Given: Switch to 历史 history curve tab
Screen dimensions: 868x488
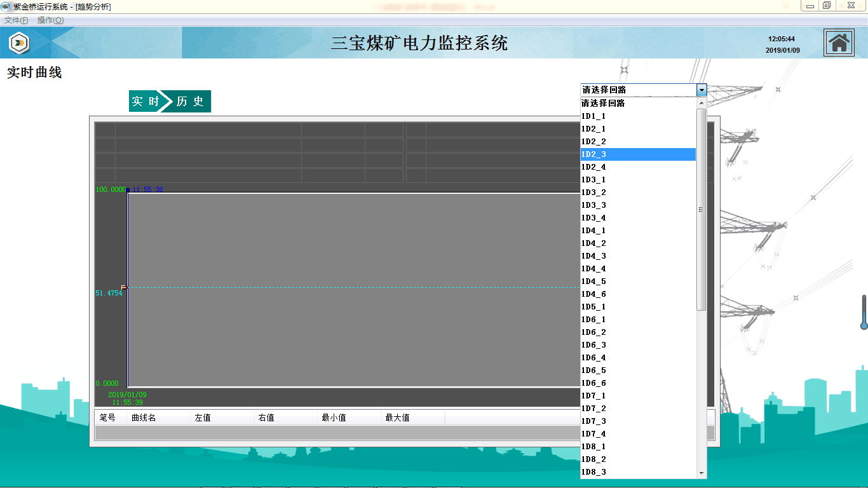Looking at the screenshot, I should (190, 102).
